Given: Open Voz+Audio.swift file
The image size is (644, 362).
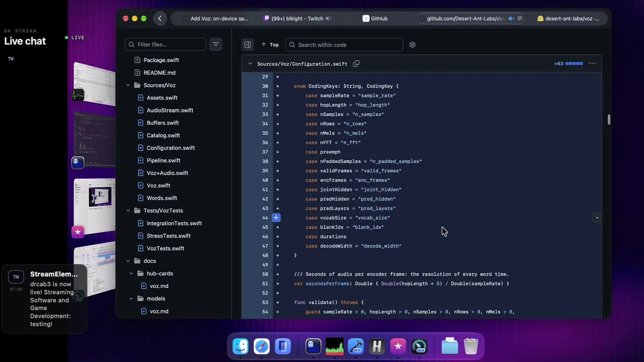Looking at the screenshot, I should 167,173.
